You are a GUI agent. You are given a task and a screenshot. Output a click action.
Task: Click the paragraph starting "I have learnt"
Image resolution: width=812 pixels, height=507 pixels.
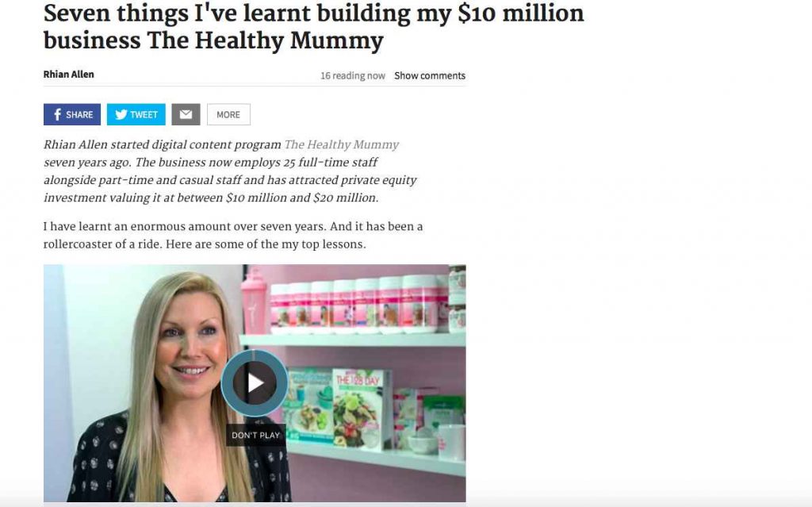pos(233,236)
